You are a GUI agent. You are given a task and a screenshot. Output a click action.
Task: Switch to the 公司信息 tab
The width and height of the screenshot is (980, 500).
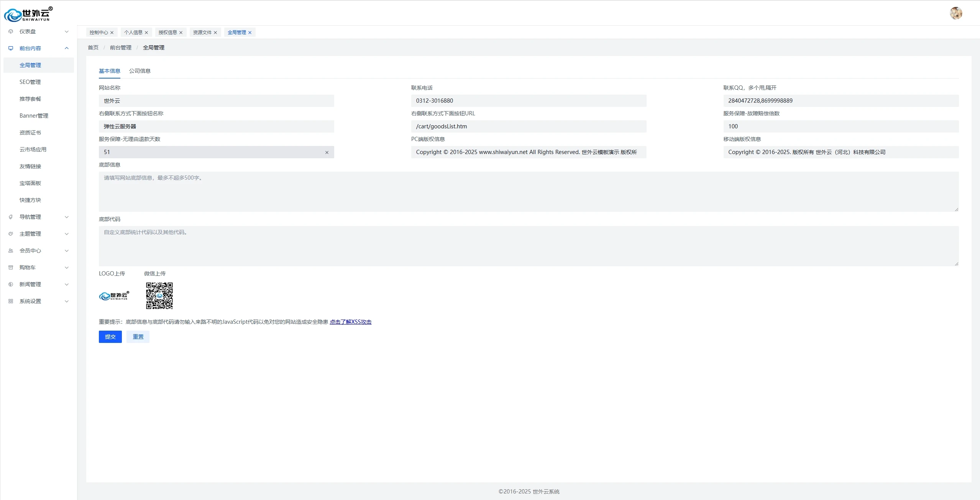pos(140,71)
